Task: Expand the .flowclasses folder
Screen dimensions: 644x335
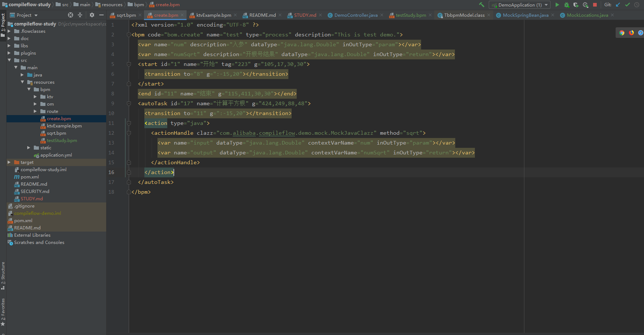Action: 9,31
